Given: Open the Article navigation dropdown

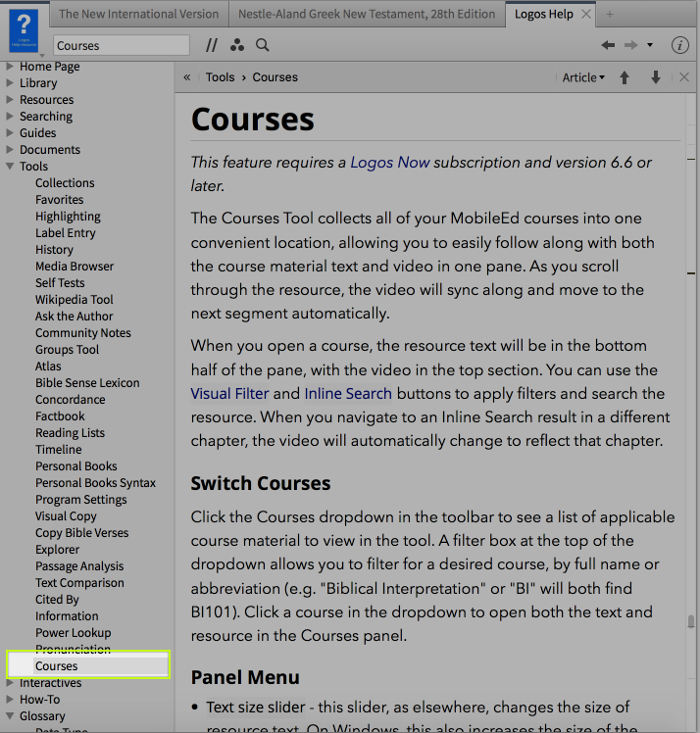Looking at the screenshot, I should (x=583, y=77).
